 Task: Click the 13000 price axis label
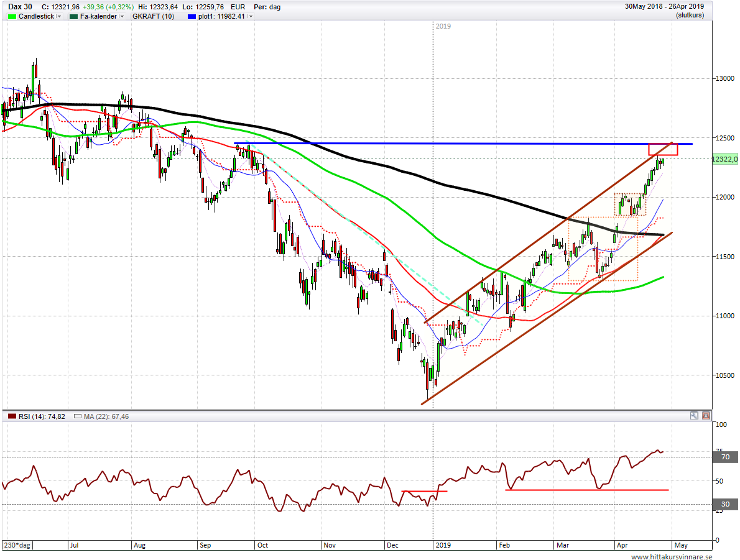pos(725,78)
